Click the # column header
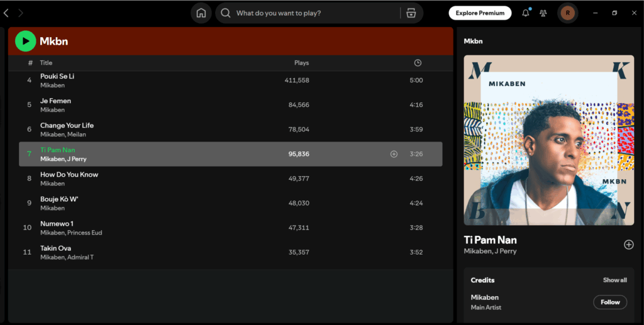The height and width of the screenshot is (325, 644). pos(30,63)
